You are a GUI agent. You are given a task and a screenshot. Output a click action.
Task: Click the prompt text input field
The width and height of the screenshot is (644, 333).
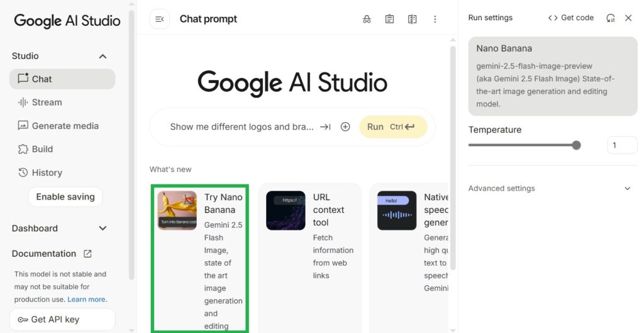pyautogui.click(x=242, y=127)
